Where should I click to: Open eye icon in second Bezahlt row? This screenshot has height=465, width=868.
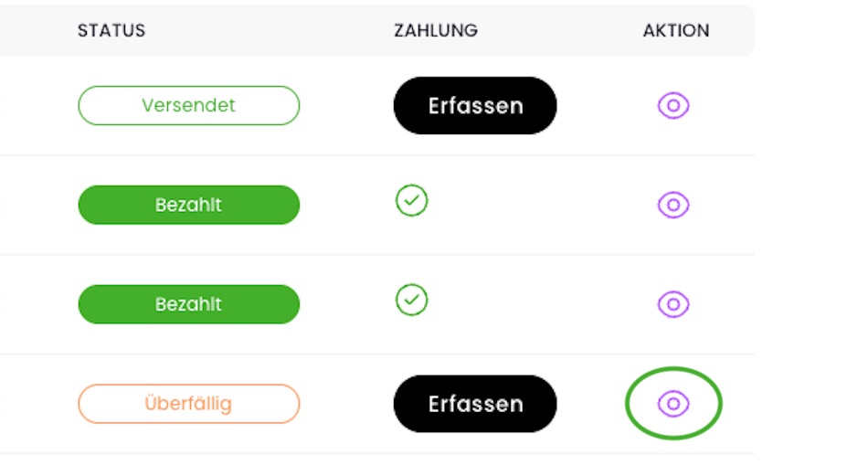673,304
